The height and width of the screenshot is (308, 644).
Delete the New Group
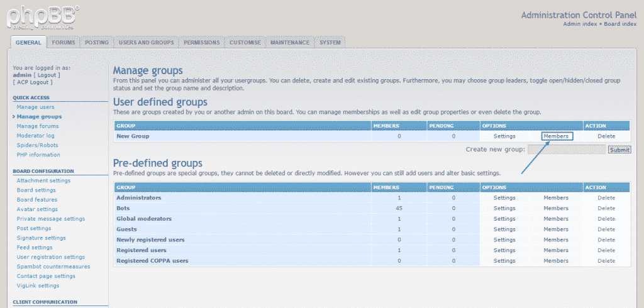tap(606, 136)
